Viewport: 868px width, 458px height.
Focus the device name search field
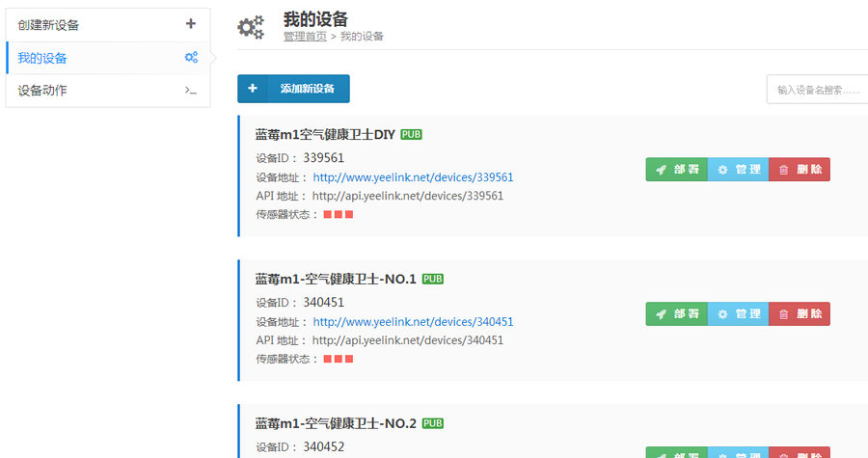tap(816, 90)
